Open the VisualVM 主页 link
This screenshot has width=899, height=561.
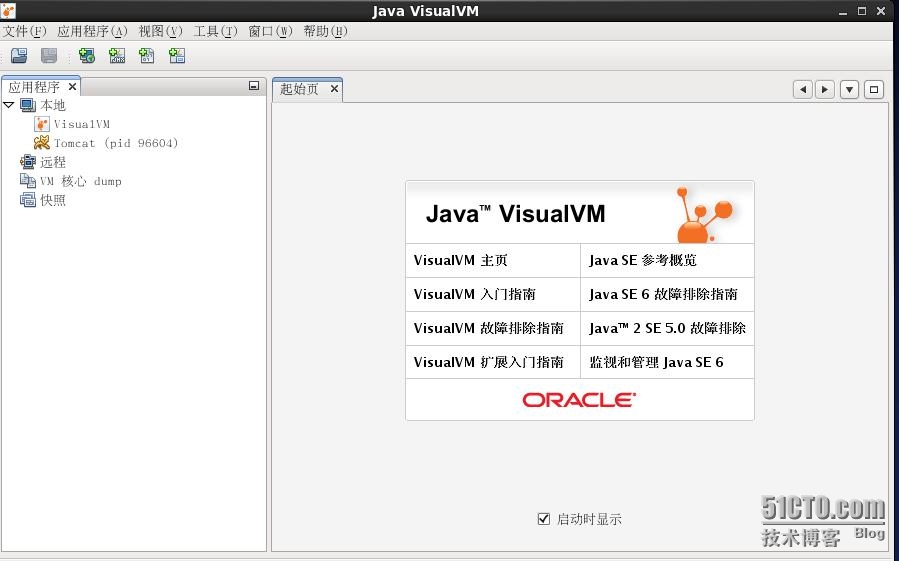(x=460, y=260)
